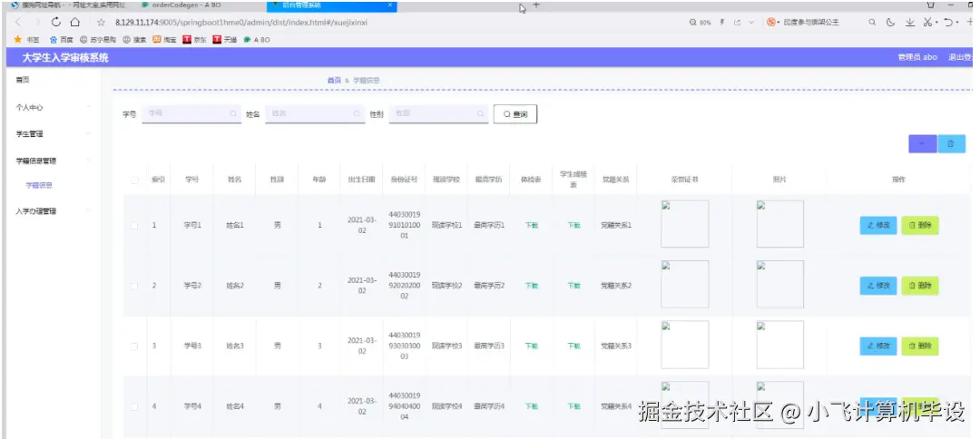The image size is (980, 439).
Task: Click search icon inside 姓名 field
Action: coord(357,114)
